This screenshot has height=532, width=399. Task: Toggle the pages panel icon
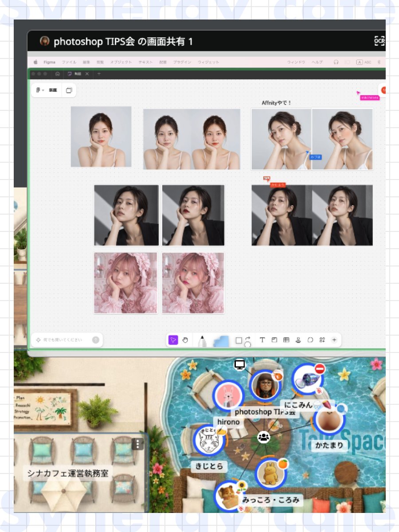click(69, 90)
